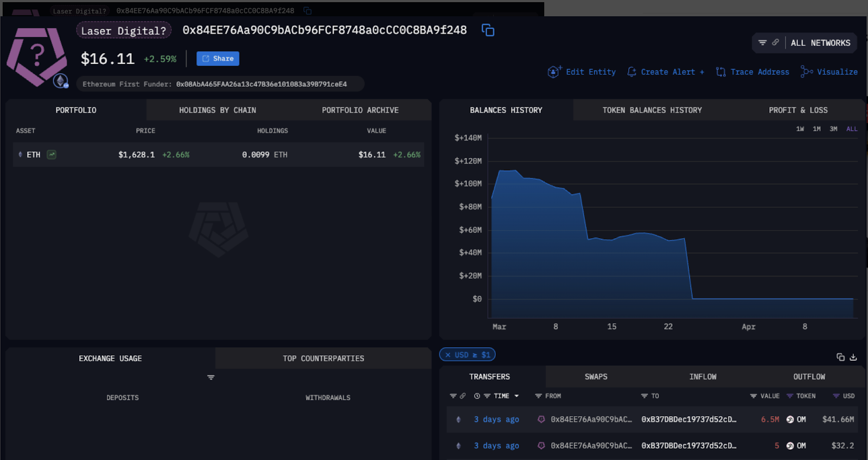The width and height of the screenshot is (868, 460).
Task: Click the link icon beside ALL NETWORKS
Action: (x=775, y=42)
